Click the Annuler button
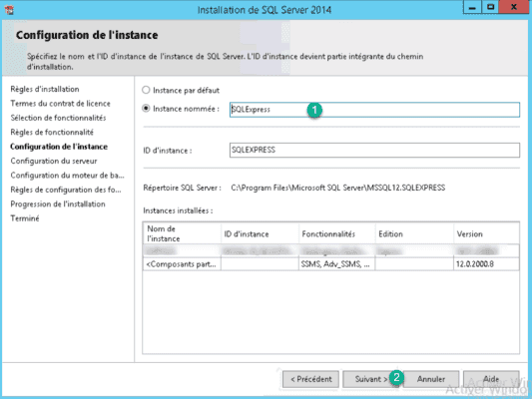532x399 pixels. click(431, 379)
